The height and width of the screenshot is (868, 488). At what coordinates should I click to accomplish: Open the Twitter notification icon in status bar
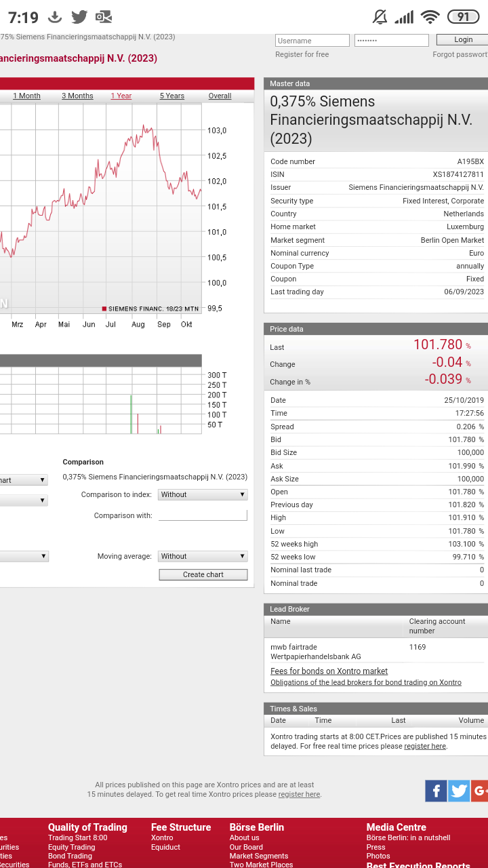click(79, 17)
